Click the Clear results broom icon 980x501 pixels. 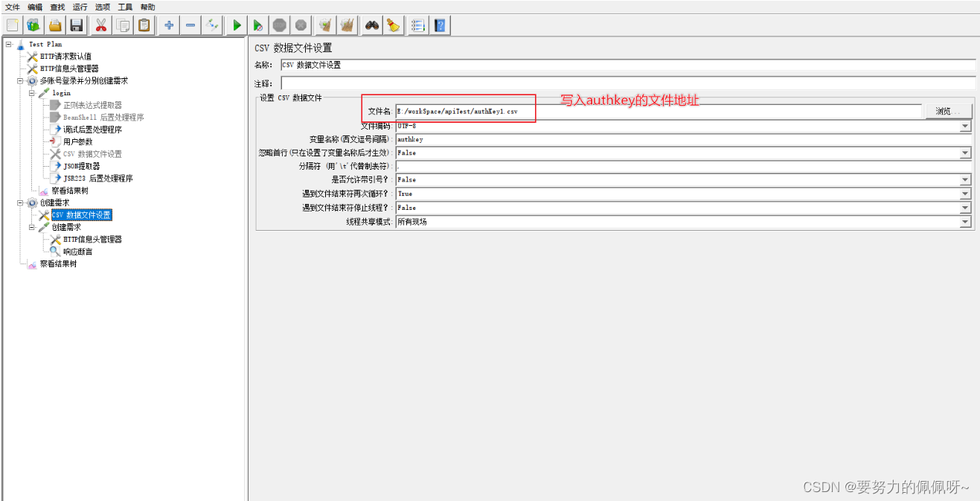coord(325,25)
